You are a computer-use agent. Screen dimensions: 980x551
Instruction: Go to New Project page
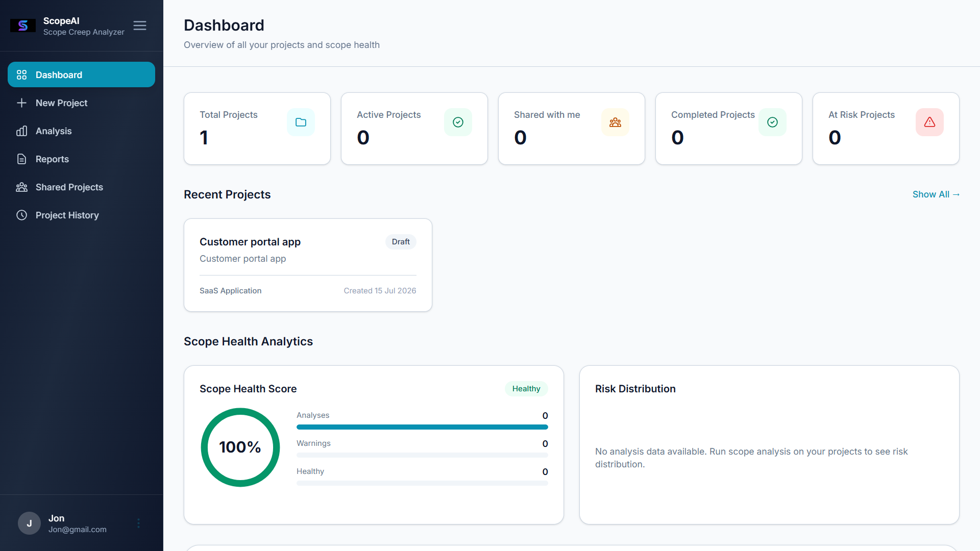[81, 103]
